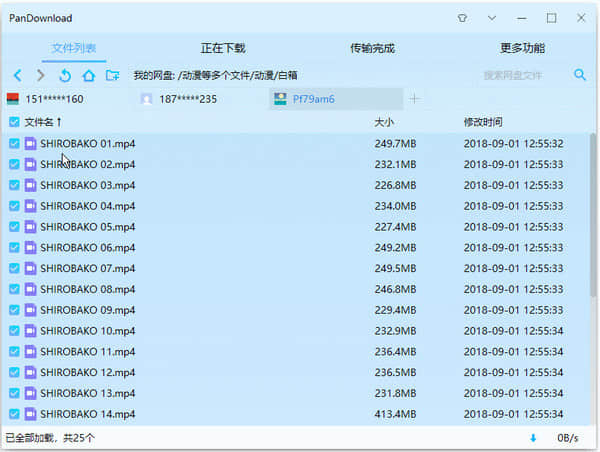Click the download speed arrow icon
This screenshot has width=600, height=452.
(x=533, y=438)
